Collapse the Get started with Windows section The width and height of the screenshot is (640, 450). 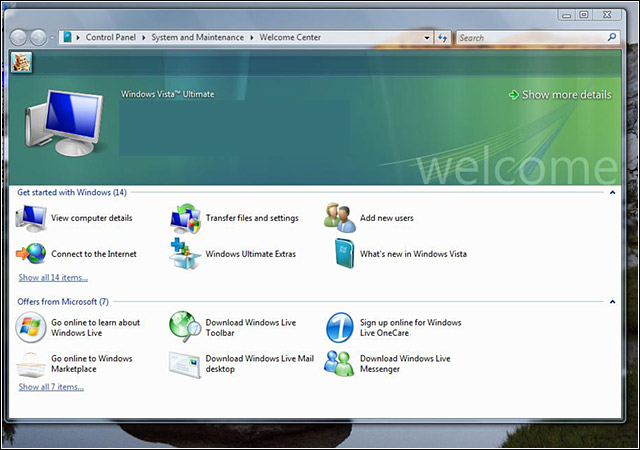coord(612,192)
